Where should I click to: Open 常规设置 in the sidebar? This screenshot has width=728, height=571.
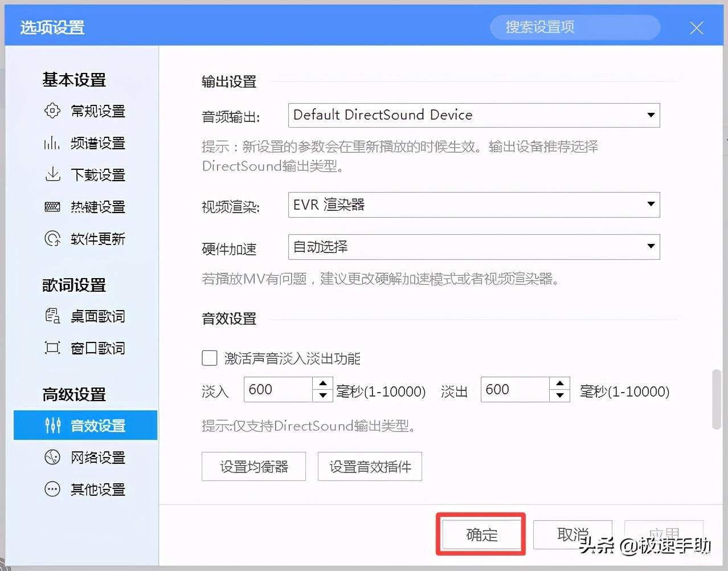pos(85,111)
